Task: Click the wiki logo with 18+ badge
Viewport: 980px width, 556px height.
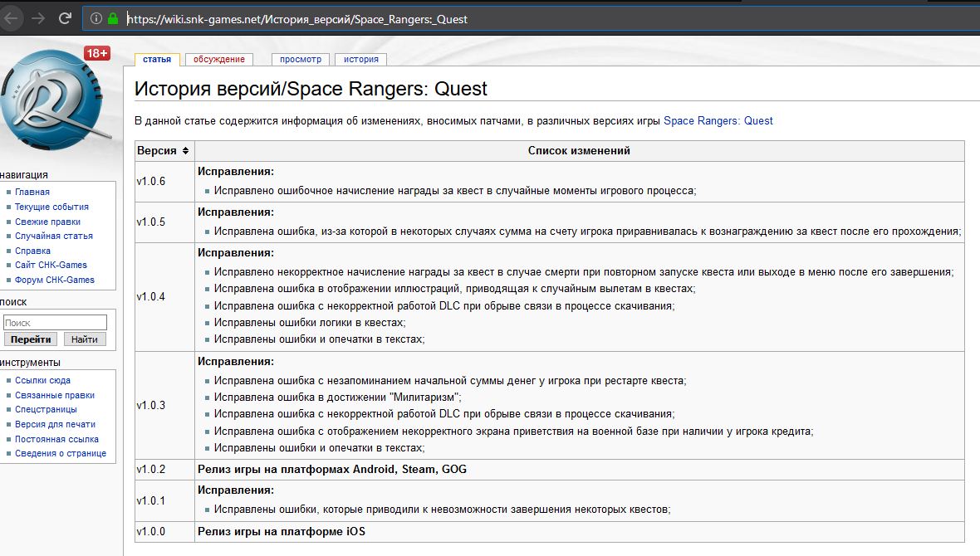Action: pyautogui.click(x=55, y=99)
